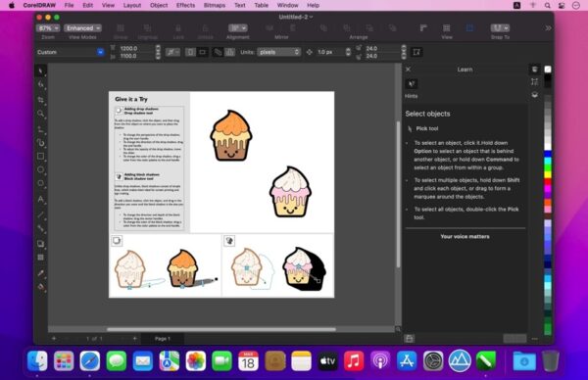Viewport: 588px width, 380px height.
Task: Open the Snap To dropdown
Action: (x=500, y=28)
